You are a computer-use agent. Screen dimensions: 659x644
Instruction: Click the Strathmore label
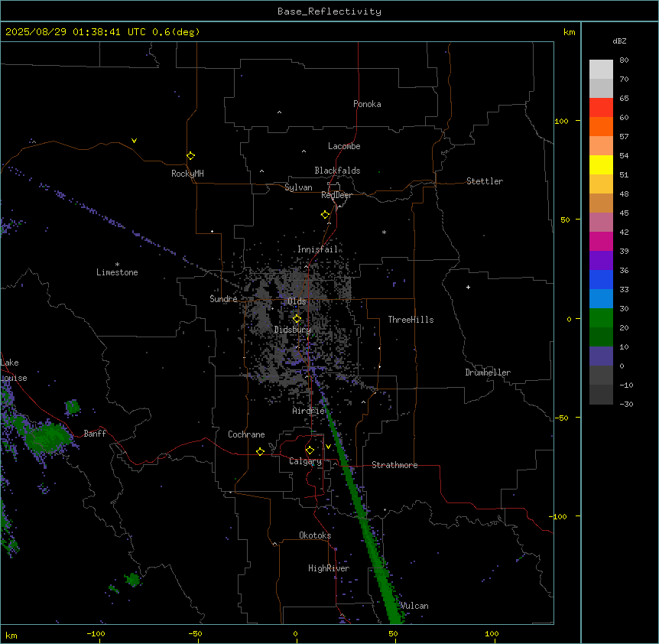pyautogui.click(x=394, y=465)
